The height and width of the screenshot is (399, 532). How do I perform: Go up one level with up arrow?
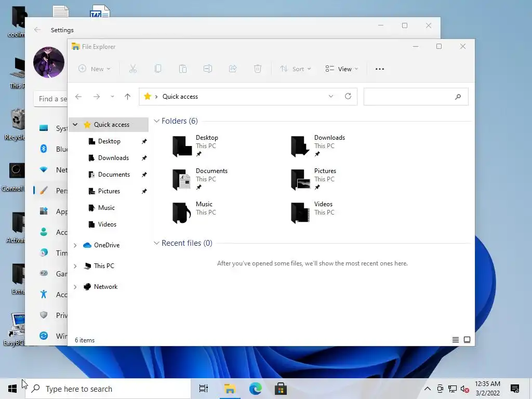(x=128, y=97)
